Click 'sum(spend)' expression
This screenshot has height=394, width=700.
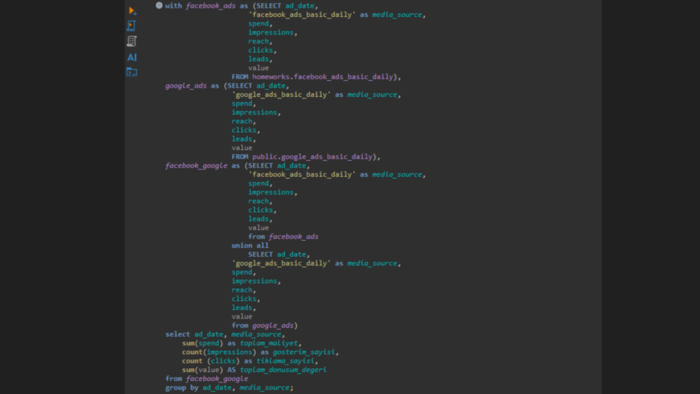[202, 343]
